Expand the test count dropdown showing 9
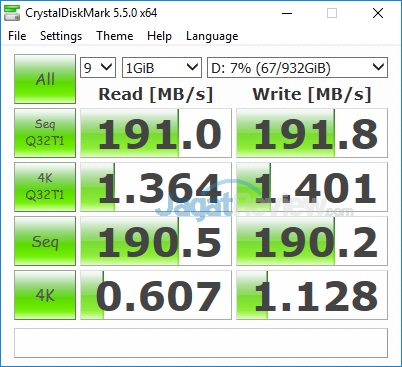 [98, 68]
